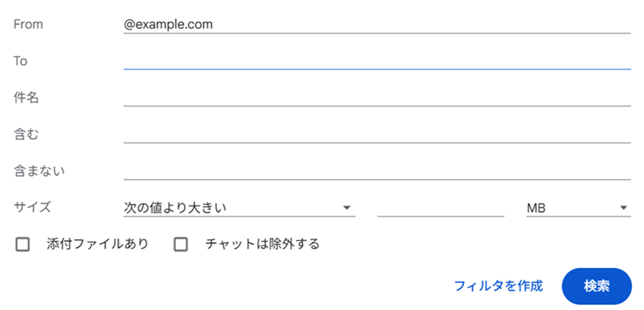The height and width of the screenshot is (310, 644).
Task: Focus the To recipient input field
Action: click(377, 60)
